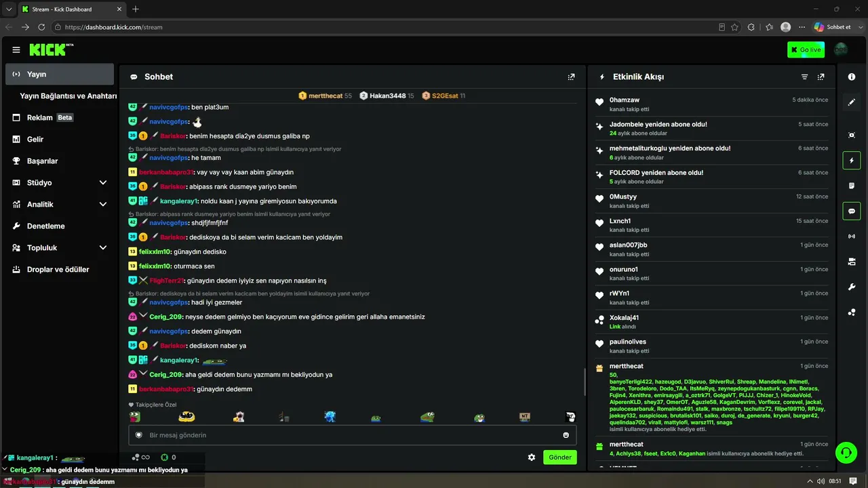Screen dimensions: 868x488
Task: Open chat settings gear icon
Action: [532, 457]
